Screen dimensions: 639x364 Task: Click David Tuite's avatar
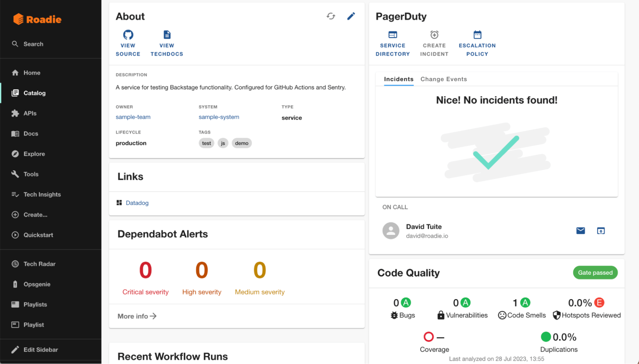point(391,231)
